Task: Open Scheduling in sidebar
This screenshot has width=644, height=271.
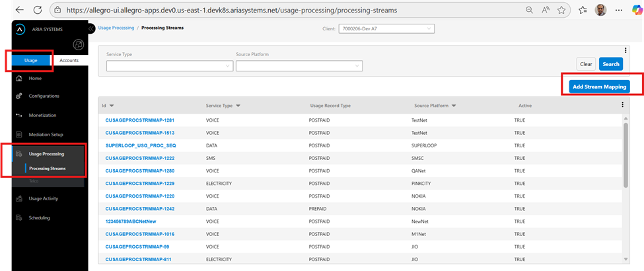Action: pyautogui.click(x=39, y=217)
